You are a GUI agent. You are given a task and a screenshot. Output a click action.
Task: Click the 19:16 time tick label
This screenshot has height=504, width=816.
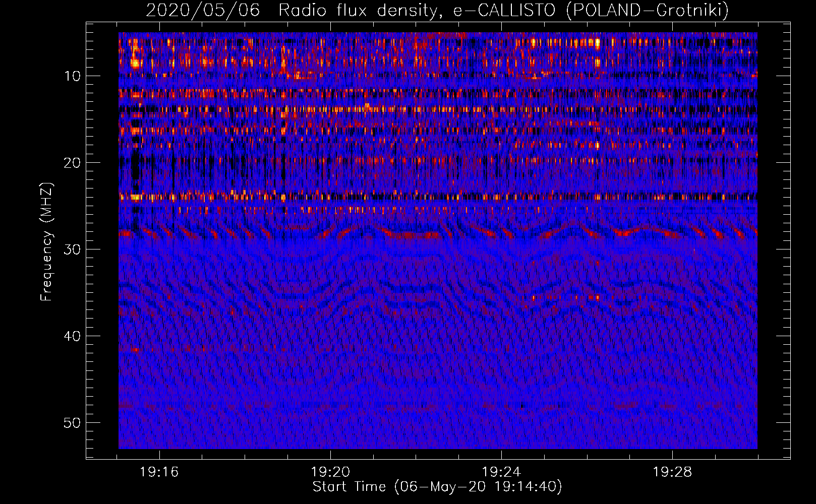159,472
